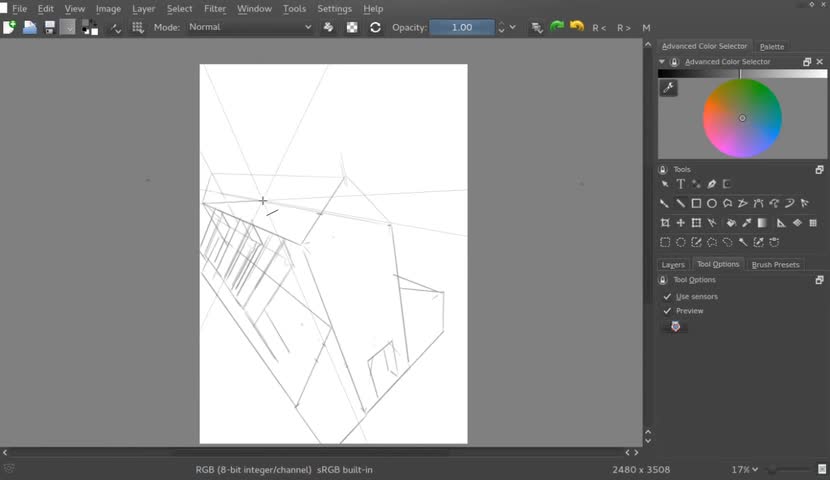830x480 pixels.
Task: Click the R< toolbar button
Action: (x=599, y=28)
